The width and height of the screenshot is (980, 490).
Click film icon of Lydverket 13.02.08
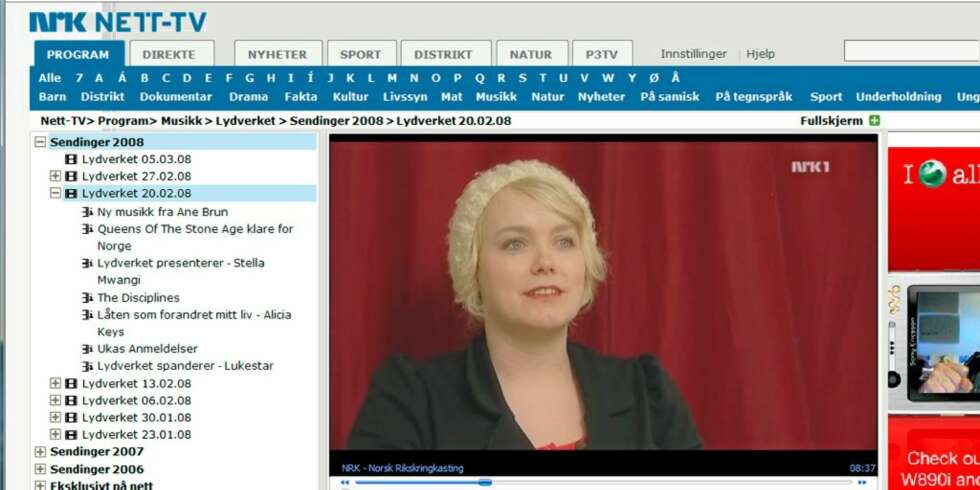click(71, 383)
